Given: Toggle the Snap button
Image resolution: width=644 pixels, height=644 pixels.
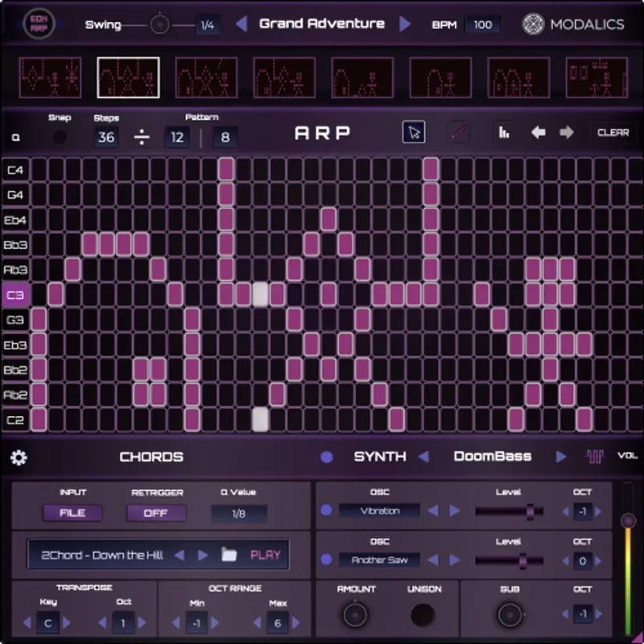Looking at the screenshot, I should pyautogui.click(x=59, y=137).
